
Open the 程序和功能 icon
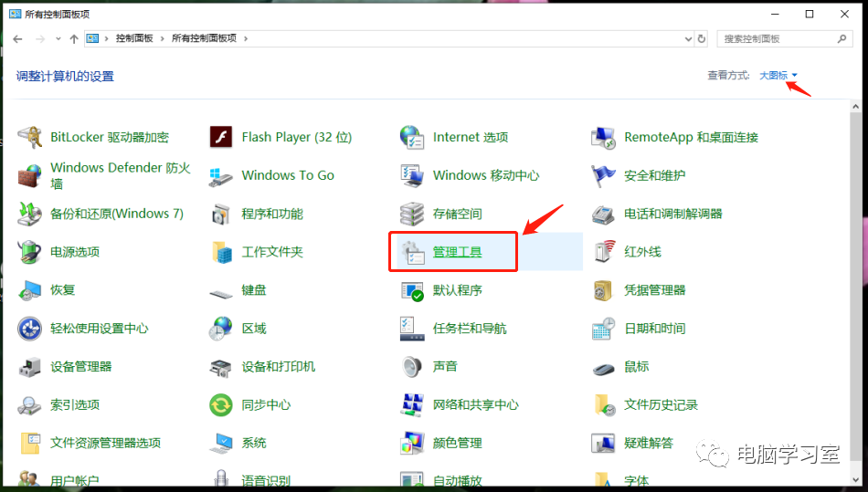coord(221,214)
